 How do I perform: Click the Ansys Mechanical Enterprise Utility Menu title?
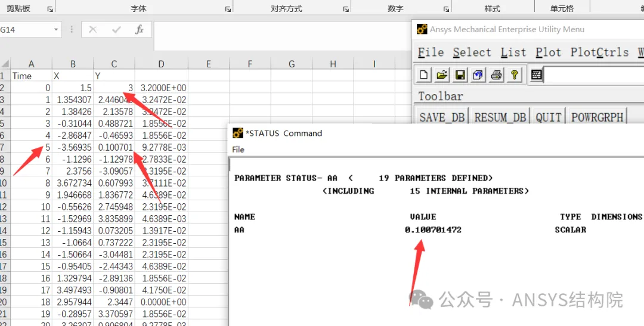click(x=507, y=29)
